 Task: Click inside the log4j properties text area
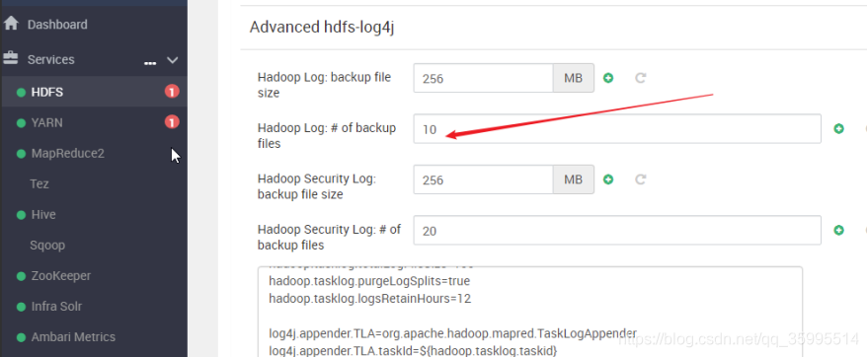pyautogui.click(x=529, y=313)
